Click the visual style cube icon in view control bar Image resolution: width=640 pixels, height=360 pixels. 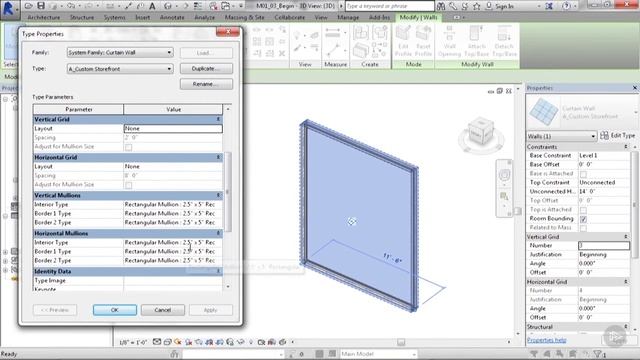pos(167,342)
